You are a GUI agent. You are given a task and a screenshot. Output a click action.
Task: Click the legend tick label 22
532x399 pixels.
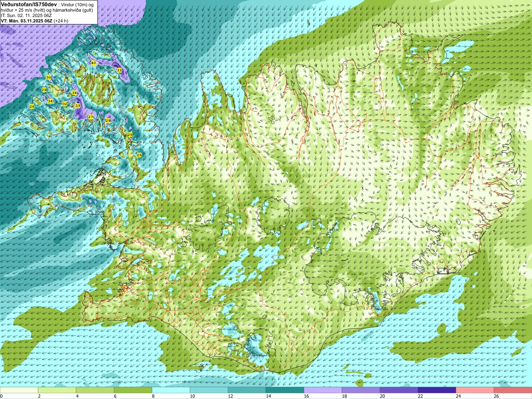point(420,396)
